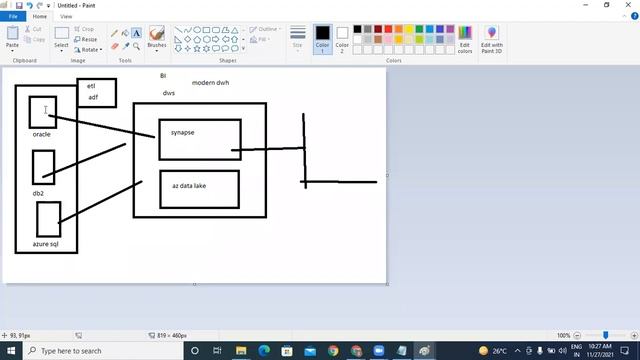Select the Fill with color bucket tool
This screenshot has height=360, width=640.
point(125,33)
